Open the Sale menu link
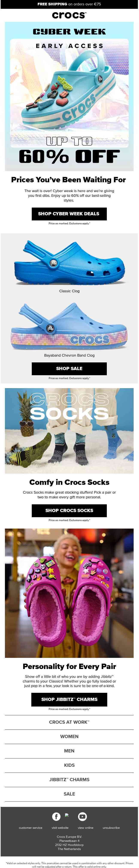This screenshot has height=868, width=139. point(69,794)
